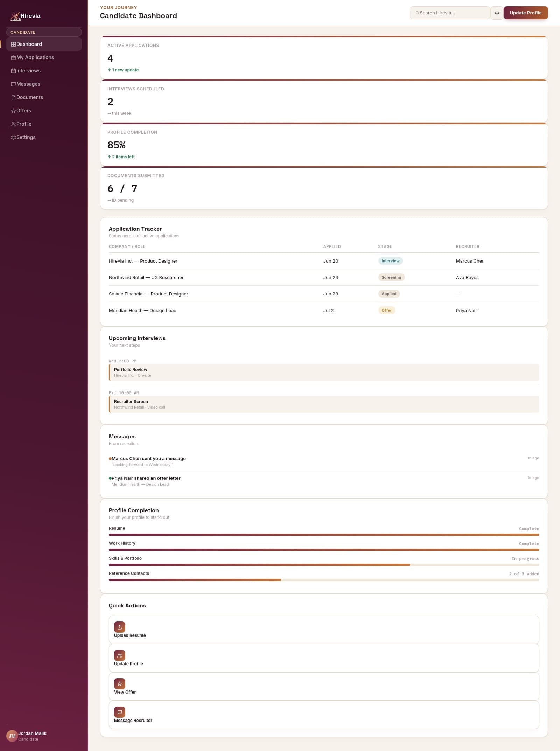Click the Dashboard grid icon in sidebar
This screenshot has height=751, width=560.
point(13,44)
